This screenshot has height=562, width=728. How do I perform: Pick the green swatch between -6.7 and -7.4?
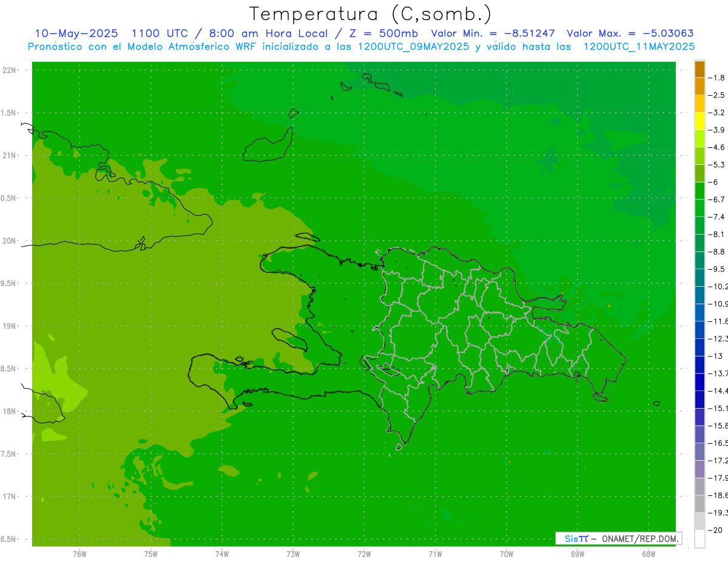click(x=699, y=208)
